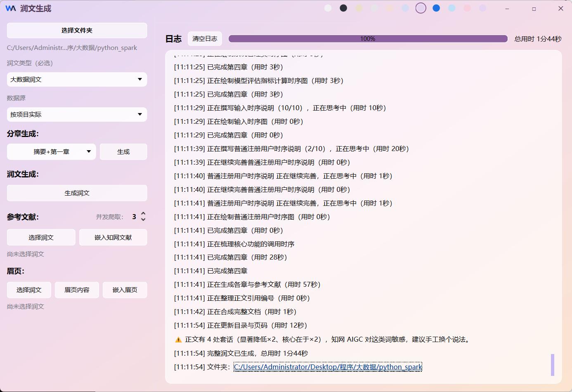The image size is (572, 392).
Task: Decrease 并发爬取 value with down arrow
Action: tap(143, 220)
